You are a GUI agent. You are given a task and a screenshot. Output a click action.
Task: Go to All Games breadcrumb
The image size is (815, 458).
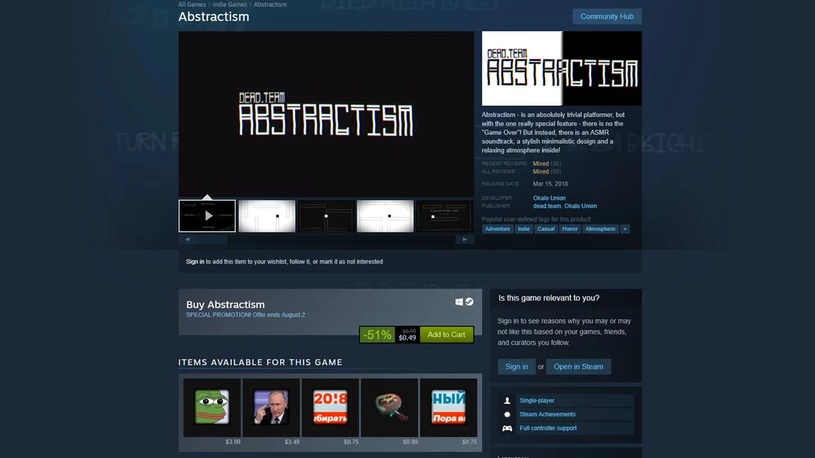click(192, 4)
